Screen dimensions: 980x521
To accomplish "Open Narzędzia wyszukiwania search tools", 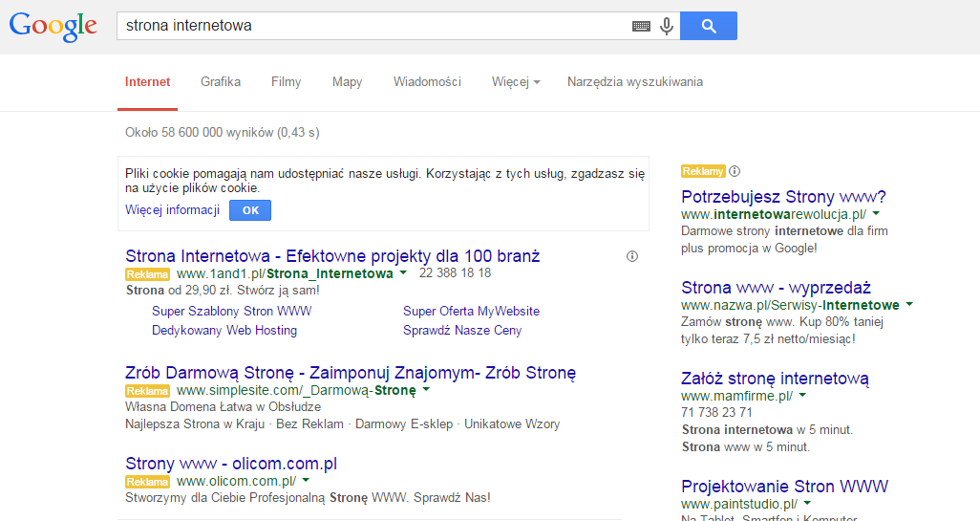I will pyautogui.click(x=634, y=82).
